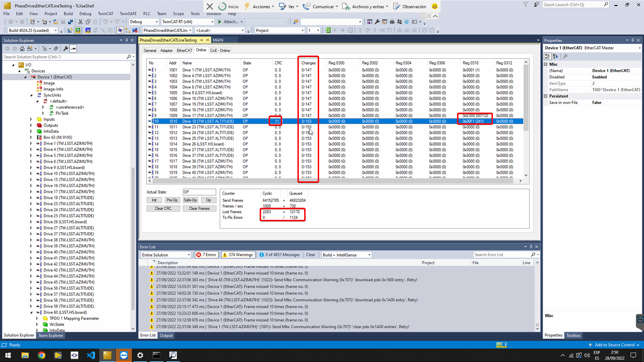Open the Toolbox briefcase toolbar icon

tap(392, 22)
